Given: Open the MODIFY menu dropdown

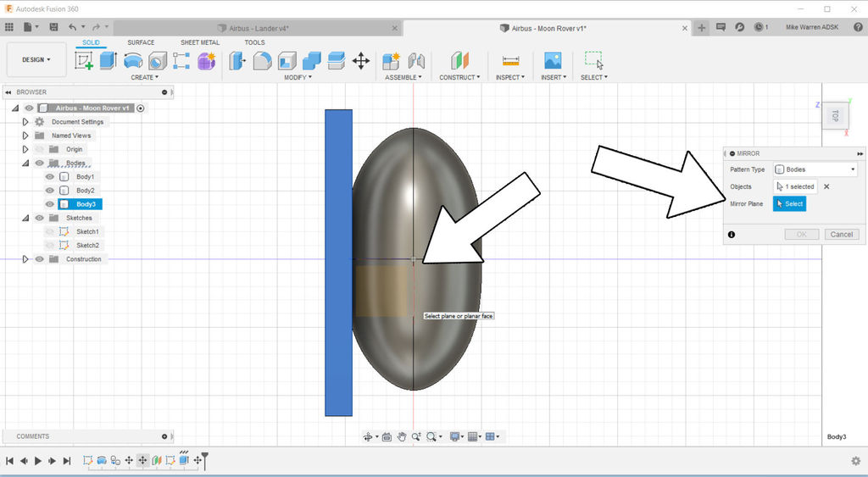Looking at the screenshot, I should 298,77.
